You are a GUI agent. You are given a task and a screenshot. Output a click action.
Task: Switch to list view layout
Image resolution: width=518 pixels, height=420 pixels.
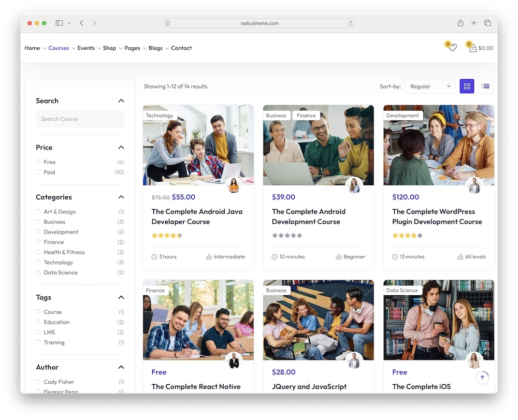(x=486, y=86)
